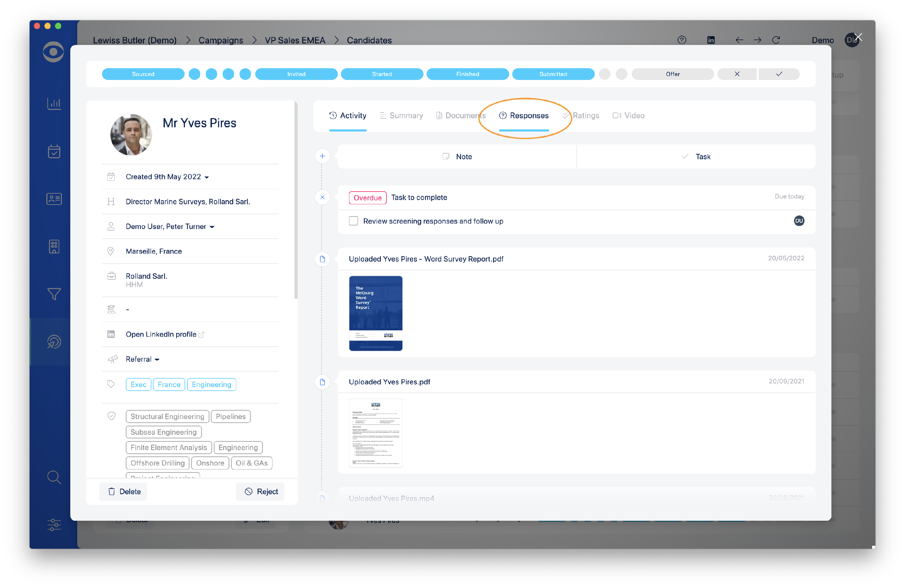Screen dimensions: 905x588
Task: Click the pipeline reject X stage
Action: click(x=737, y=74)
